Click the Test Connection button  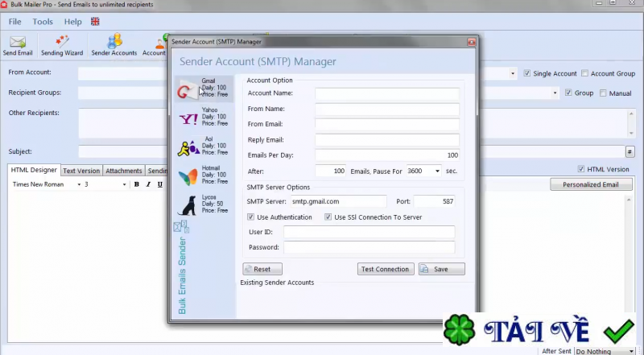386,269
